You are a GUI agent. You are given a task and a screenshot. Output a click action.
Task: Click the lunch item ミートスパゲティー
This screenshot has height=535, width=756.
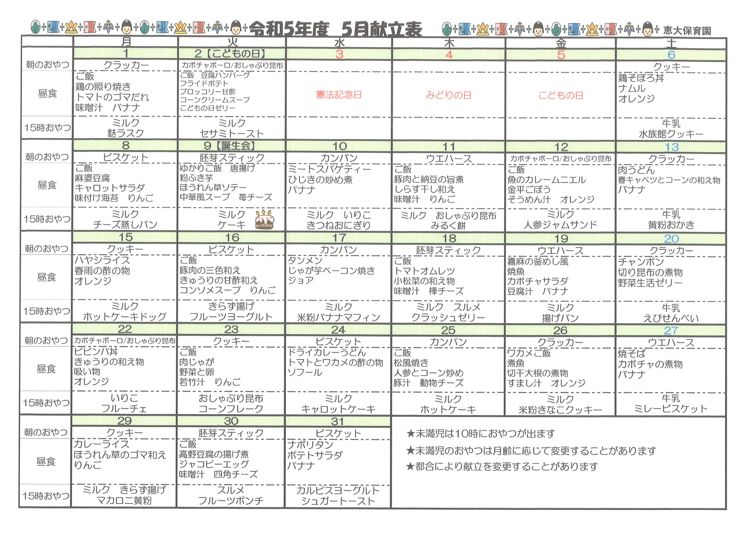tap(329, 169)
